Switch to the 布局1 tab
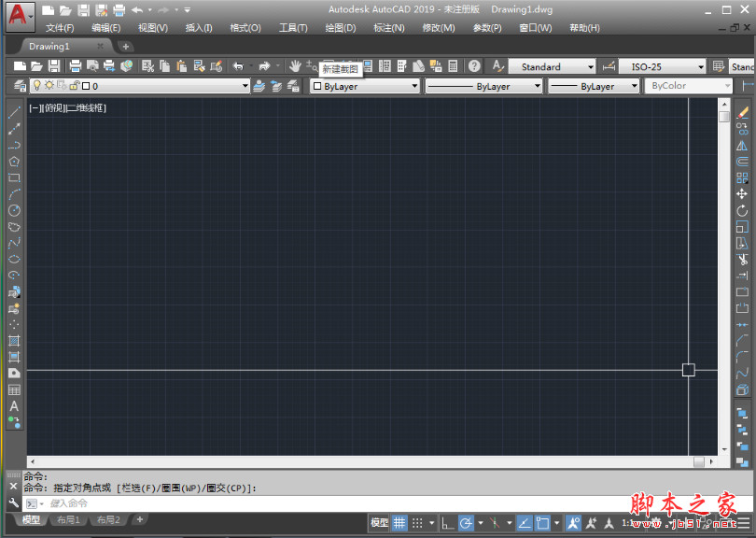This screenshot has height=538, width=756. point(67,521)
